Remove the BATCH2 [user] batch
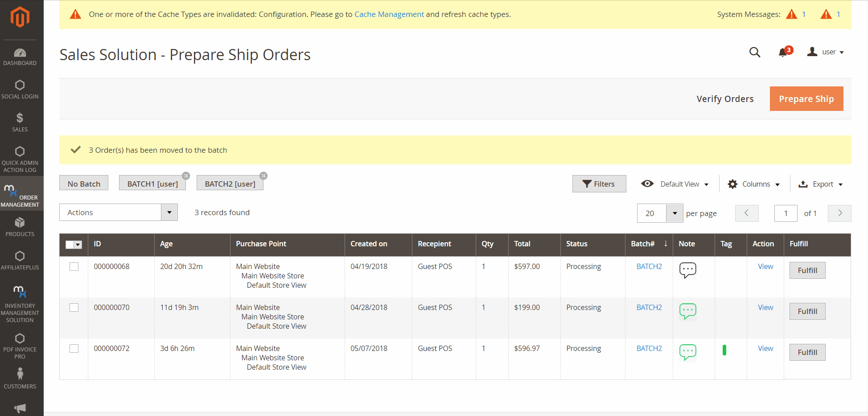868x416 pixels. click(x=263, y=176)
